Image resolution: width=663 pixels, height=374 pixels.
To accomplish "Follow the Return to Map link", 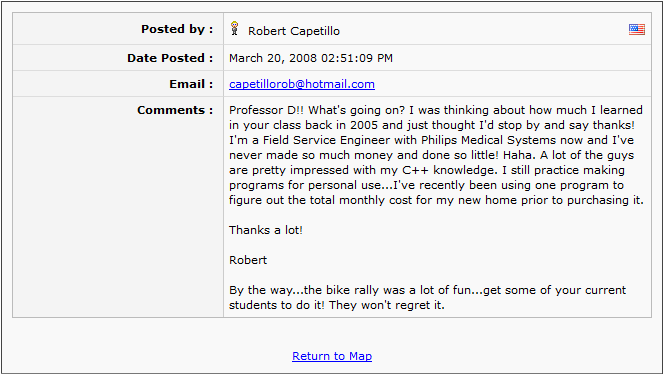I will click(332, 356).
